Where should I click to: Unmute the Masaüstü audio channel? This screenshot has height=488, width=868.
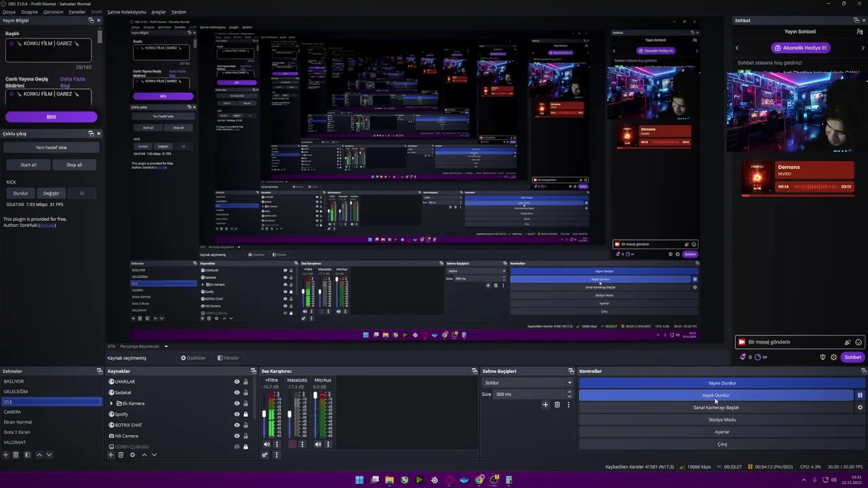point(292,445)
